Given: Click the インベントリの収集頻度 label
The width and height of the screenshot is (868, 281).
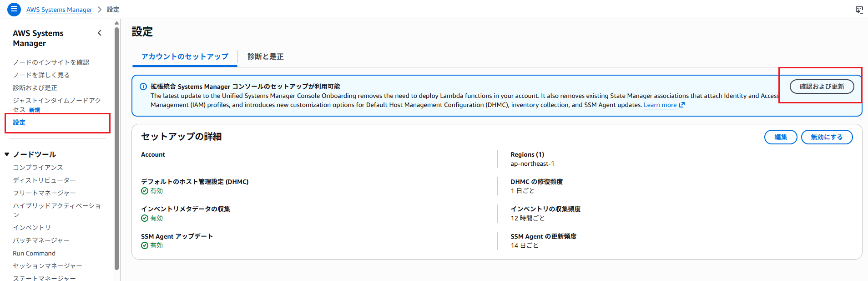Looking at the screenshot, I should 545,209.
